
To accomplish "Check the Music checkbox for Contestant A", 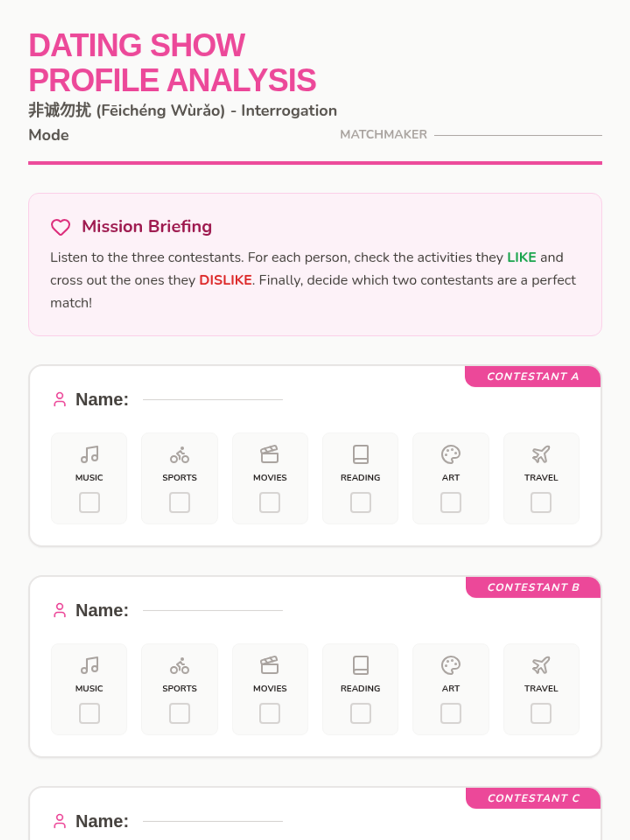I will (89, 502).
